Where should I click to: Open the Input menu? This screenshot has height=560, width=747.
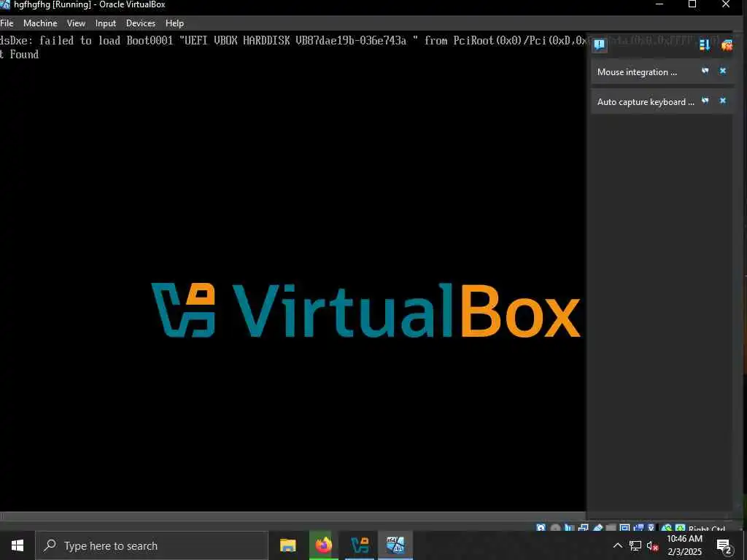click(x=105, y=23)
